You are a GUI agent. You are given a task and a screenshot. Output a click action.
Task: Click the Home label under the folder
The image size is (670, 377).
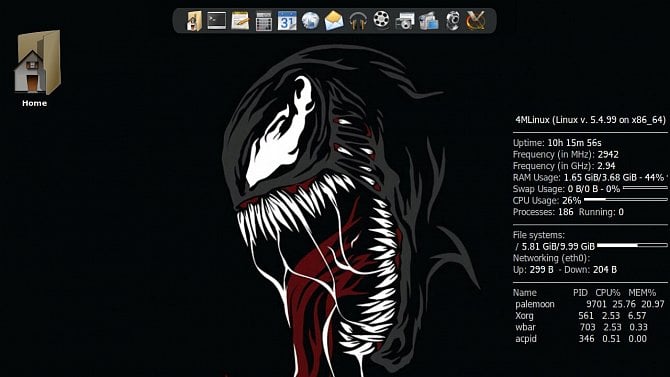click(35, 103)
